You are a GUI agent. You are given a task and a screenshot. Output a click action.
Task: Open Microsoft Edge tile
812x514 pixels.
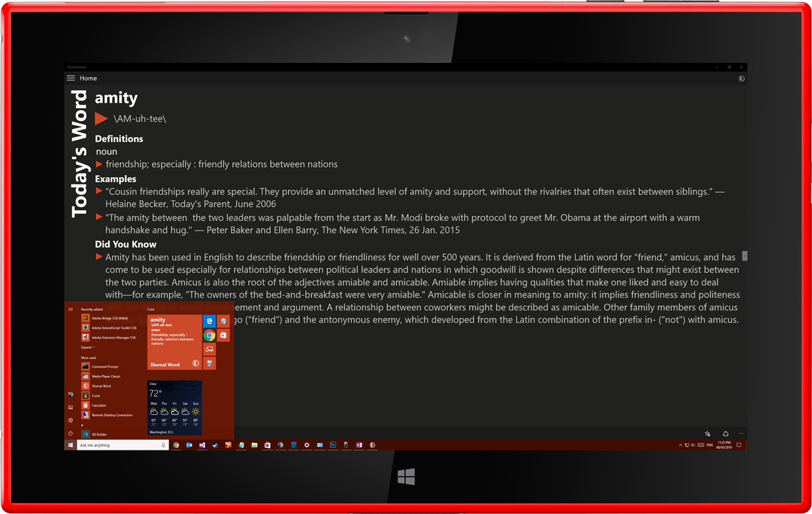pyautogui.click(x=210, y=321)
